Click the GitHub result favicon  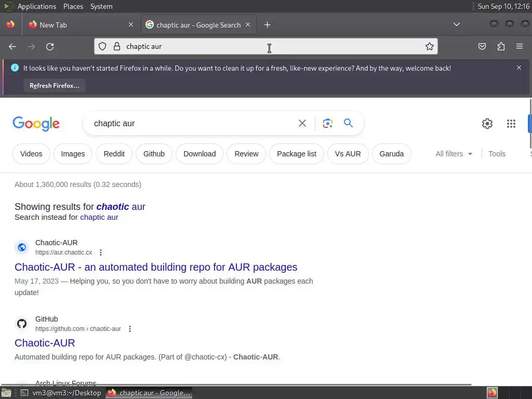[x=22, y=324]
